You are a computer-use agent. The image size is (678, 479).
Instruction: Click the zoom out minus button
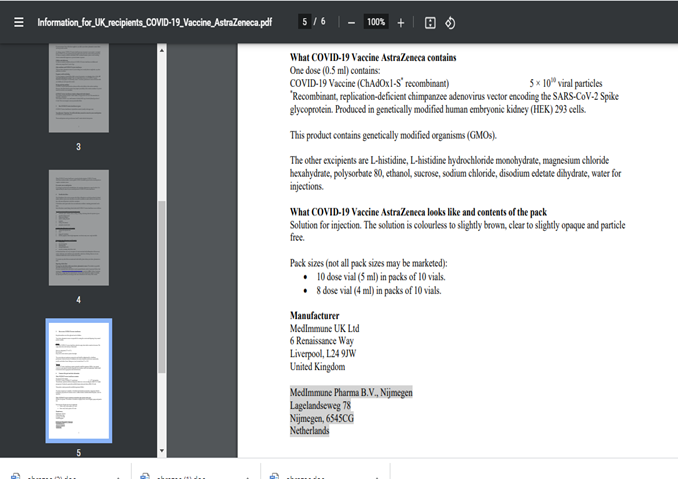[352, 23]
